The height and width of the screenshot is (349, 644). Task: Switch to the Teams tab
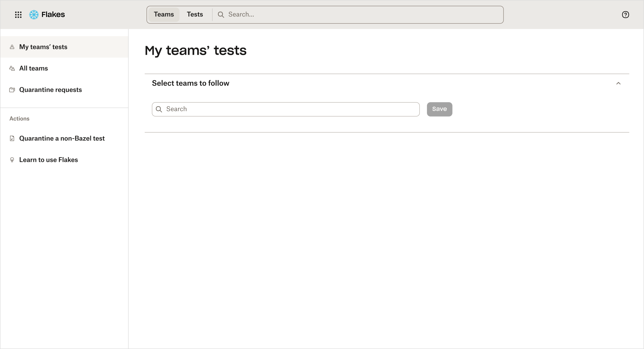click(164, 15)
